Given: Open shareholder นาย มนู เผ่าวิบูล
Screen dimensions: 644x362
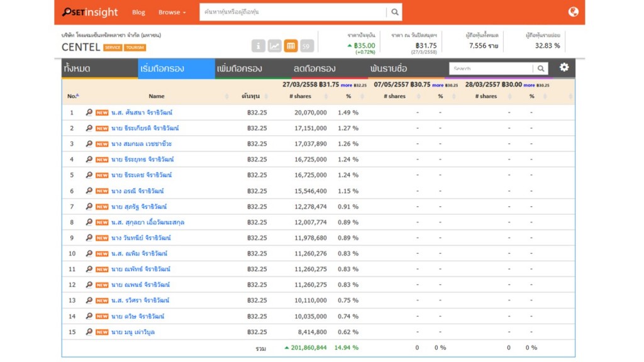Looking at the screenshot, I should tap(133, 332).
